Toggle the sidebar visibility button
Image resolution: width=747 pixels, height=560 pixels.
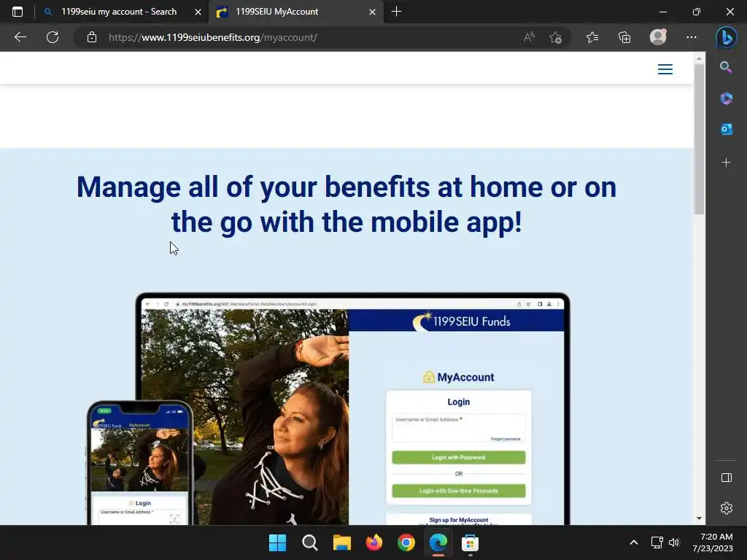[x=726, y=478]
